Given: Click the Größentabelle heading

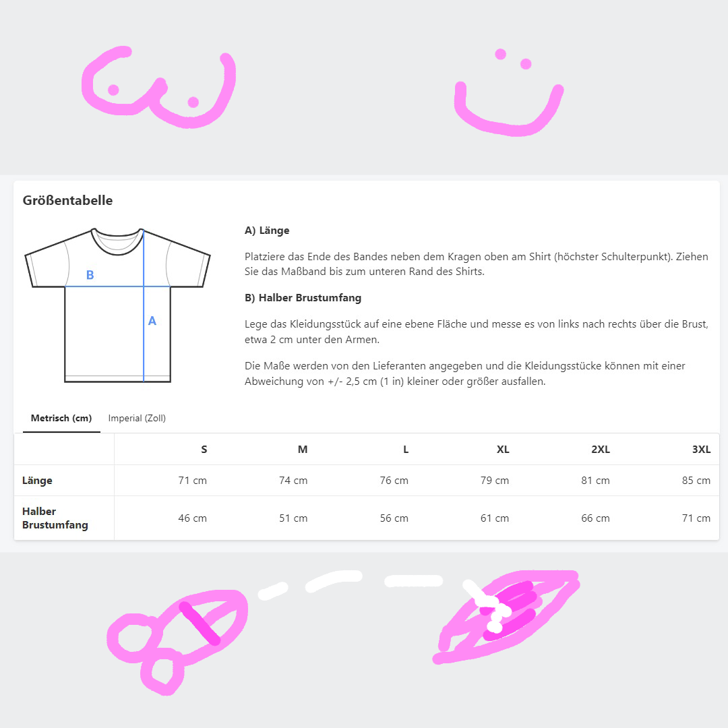Looking at the screenshot, I should pos(68,200).
